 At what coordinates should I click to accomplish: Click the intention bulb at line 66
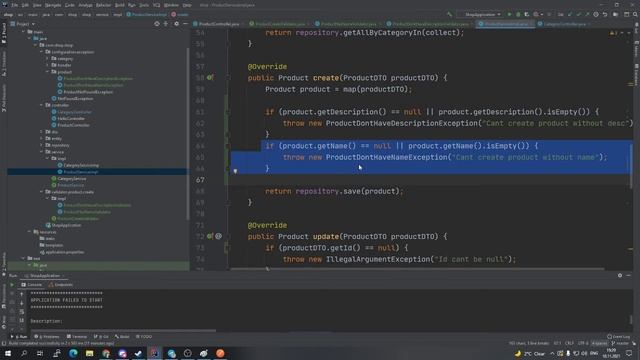(x=235, y=171)
